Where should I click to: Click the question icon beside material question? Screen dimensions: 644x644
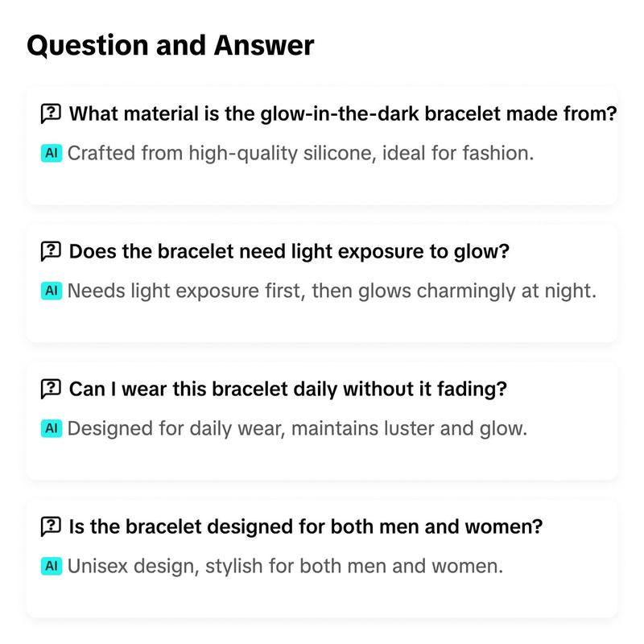point(51,114)
